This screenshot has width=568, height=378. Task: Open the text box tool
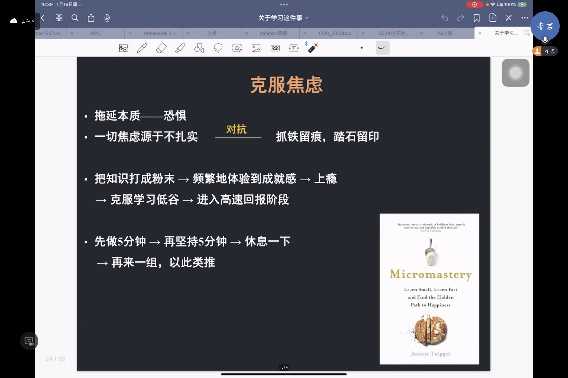click(294, 48)
